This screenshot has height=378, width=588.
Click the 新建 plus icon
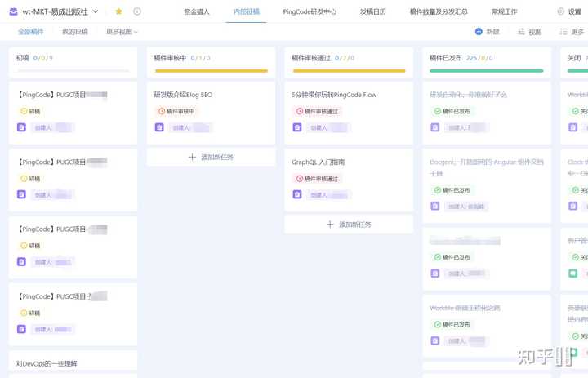pyautogui.click(x=479, y=32)
